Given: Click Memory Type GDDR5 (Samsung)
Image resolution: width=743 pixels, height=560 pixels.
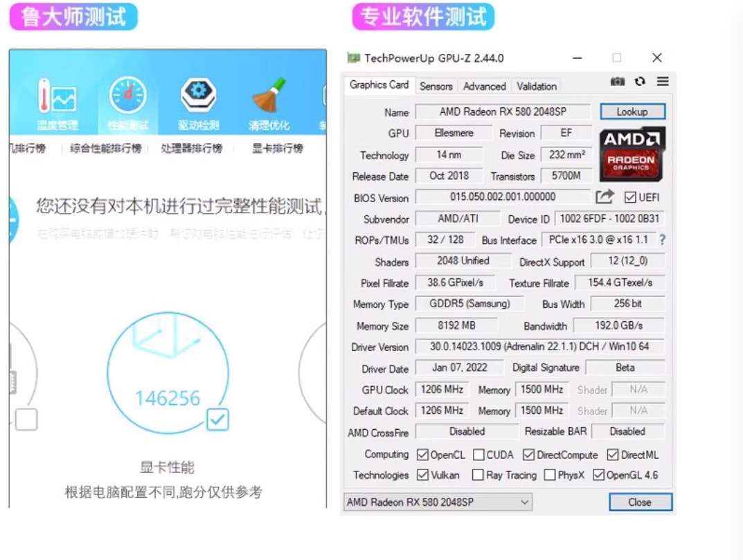Looking at the screenshot, I should point(469,304).
